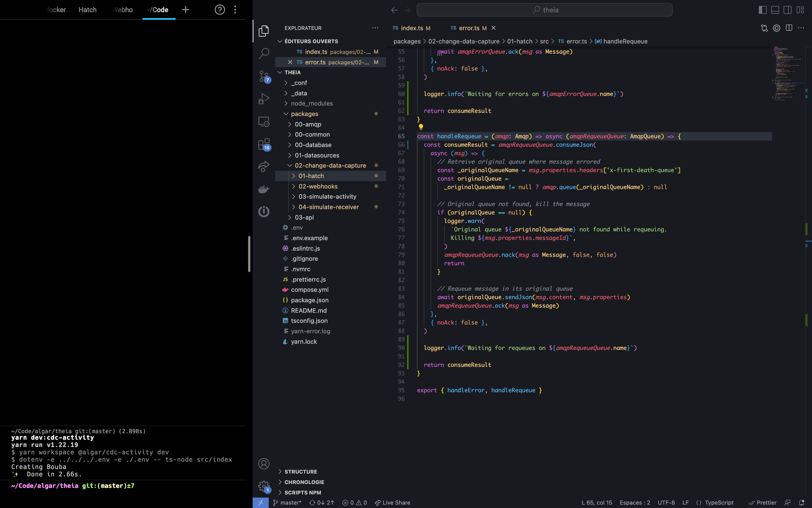Close the error.ts editor tab
This screenshot has width=812, height=508.
[x=493, y=28]
